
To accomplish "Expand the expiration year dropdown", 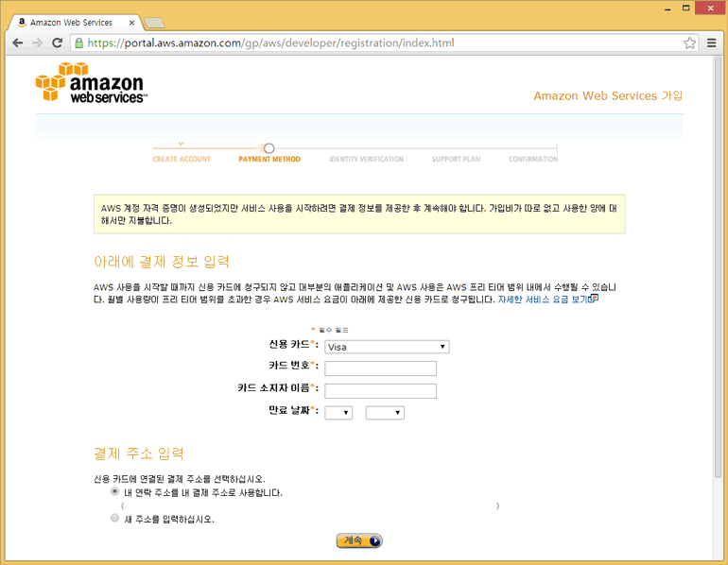I will [x=385, y=412].
